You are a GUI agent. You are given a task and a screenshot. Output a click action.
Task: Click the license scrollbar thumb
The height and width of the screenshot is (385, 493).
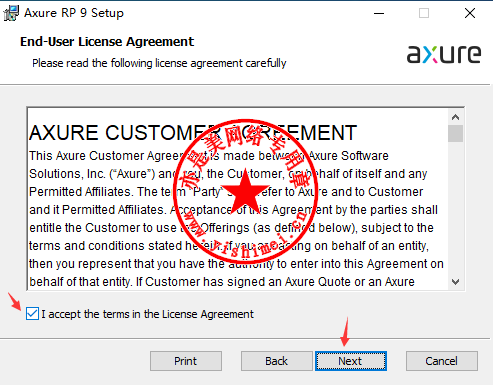tap(455, 133)
